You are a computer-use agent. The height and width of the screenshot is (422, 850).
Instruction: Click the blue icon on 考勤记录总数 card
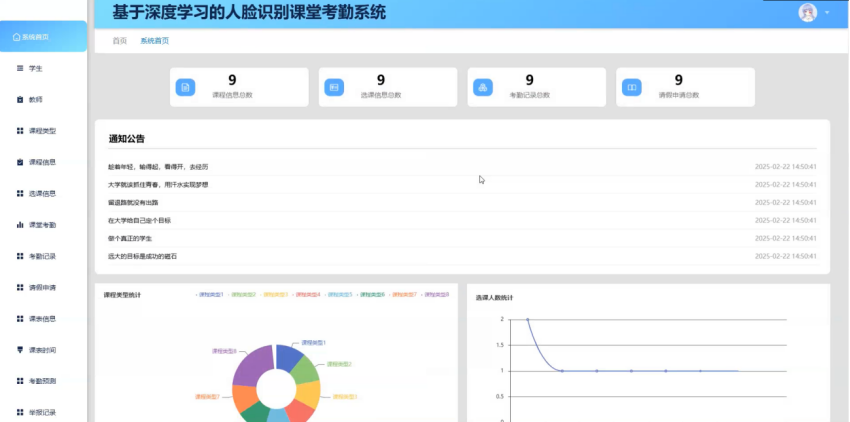pos(483,87)
